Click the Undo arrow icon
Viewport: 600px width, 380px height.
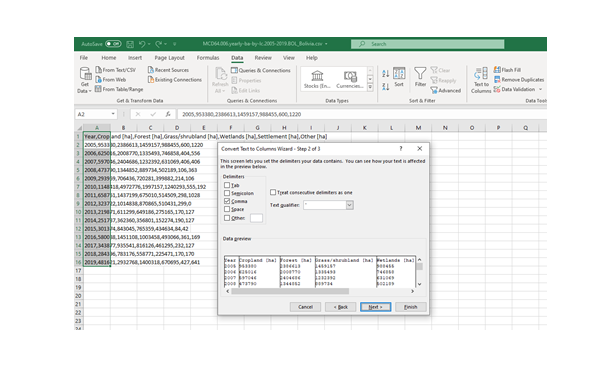coord(142,44)
